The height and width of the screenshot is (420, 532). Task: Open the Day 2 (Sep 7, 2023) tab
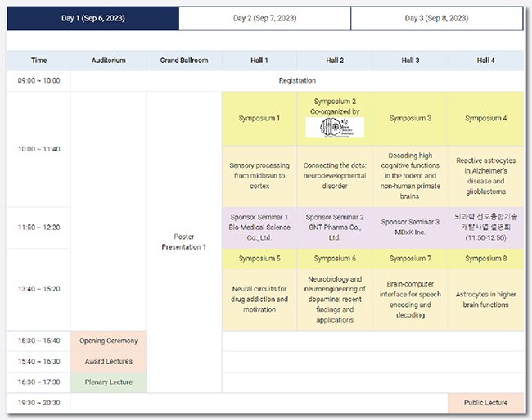(x=264, y=18)
